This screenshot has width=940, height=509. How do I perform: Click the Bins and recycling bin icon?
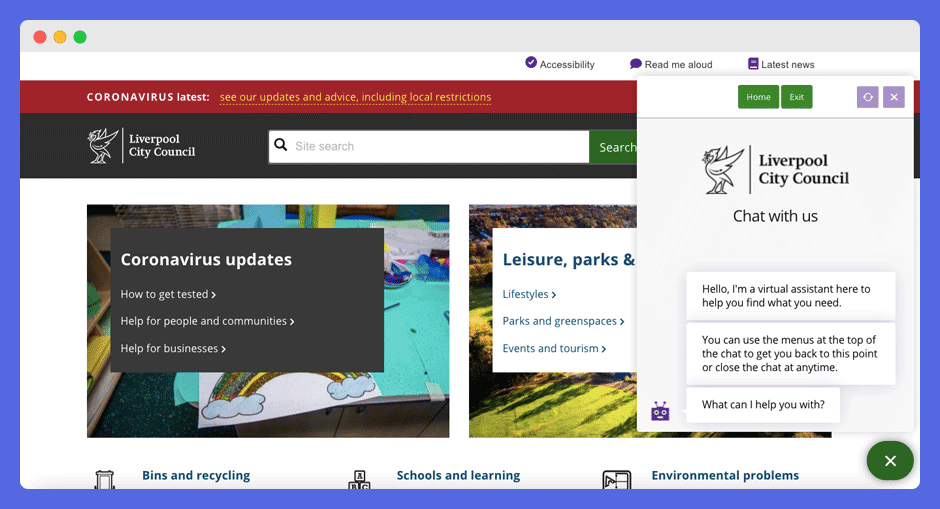click(x=105, y=480)
